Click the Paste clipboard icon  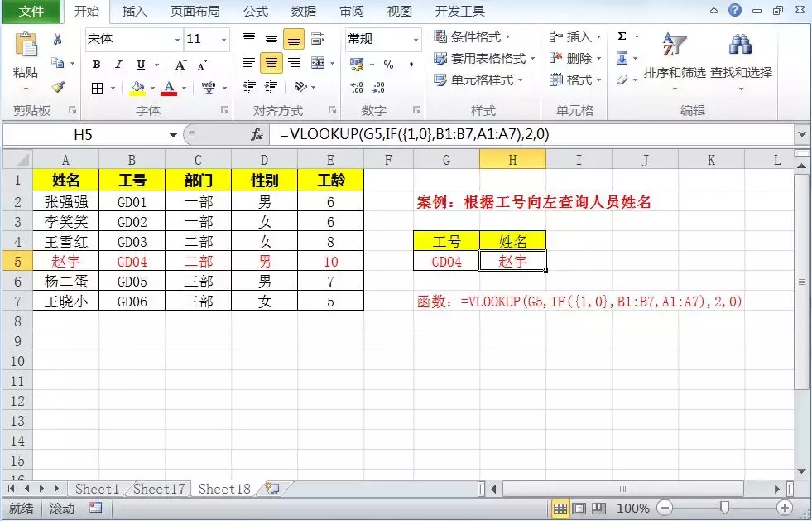(26, 45)
